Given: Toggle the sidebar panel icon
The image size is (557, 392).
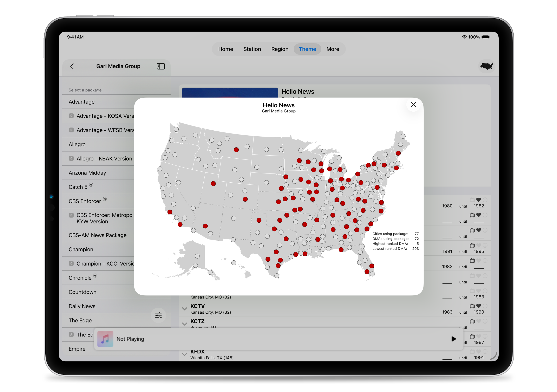Looking at the screenshot, I should pyautogui.click(x=160, y=66).
